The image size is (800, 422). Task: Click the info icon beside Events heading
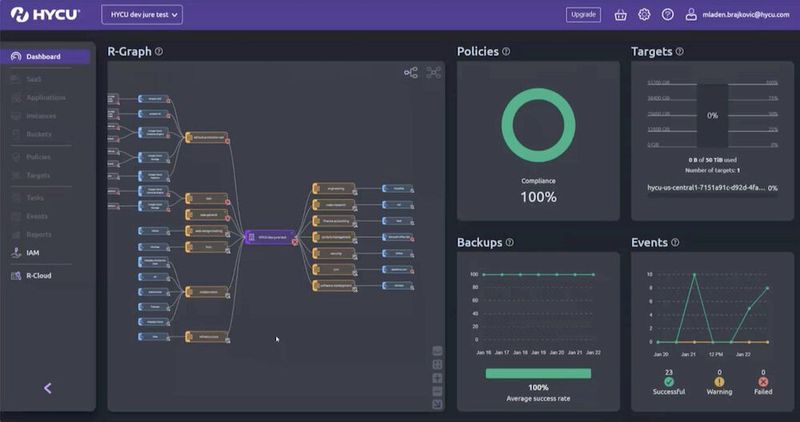coord(675,242)
